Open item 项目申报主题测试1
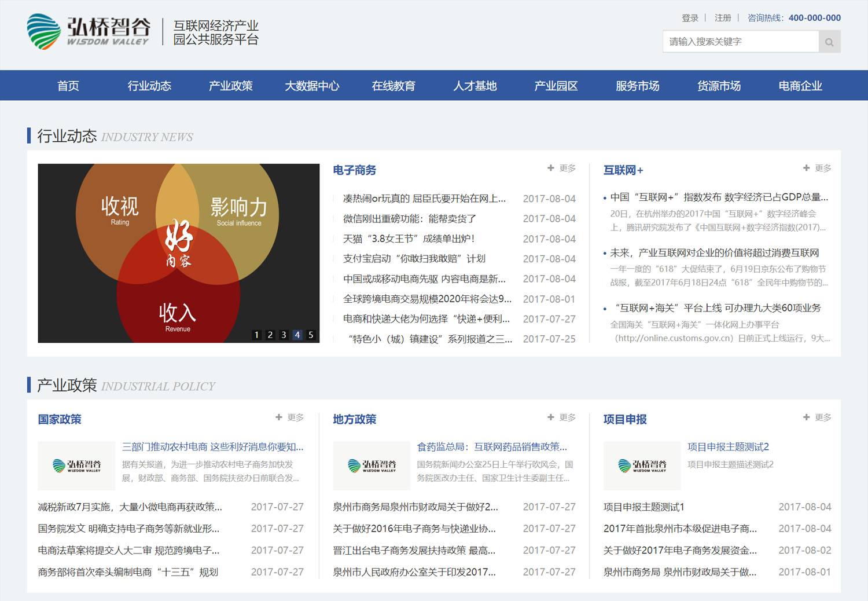The height and width of the screenshot is (601, 868). pos(644,507)
